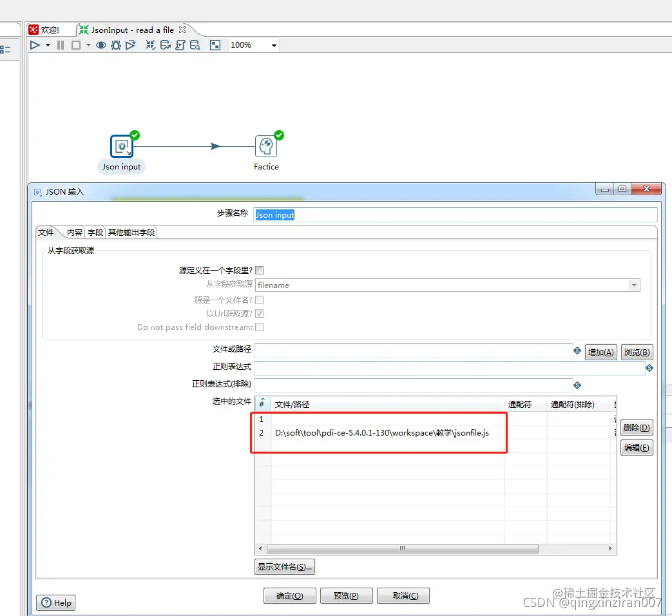672x616 pixels.
Task: Run database impact analysis icon
Action: 165,45
